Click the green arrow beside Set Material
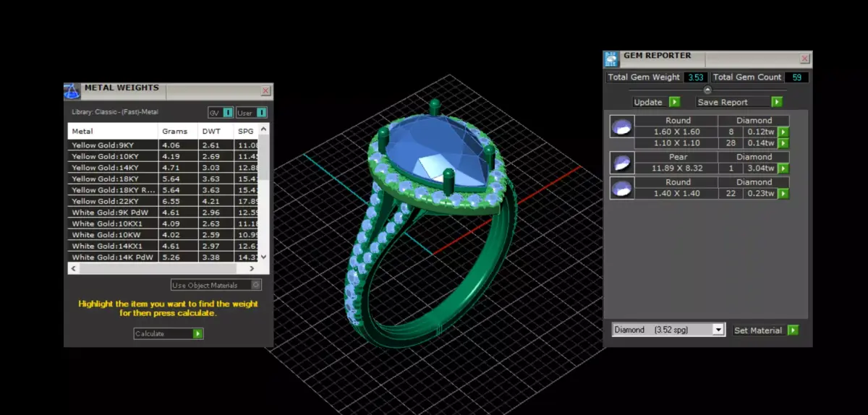This screenshot has width=868, height=415. click(x=793, y=330)
